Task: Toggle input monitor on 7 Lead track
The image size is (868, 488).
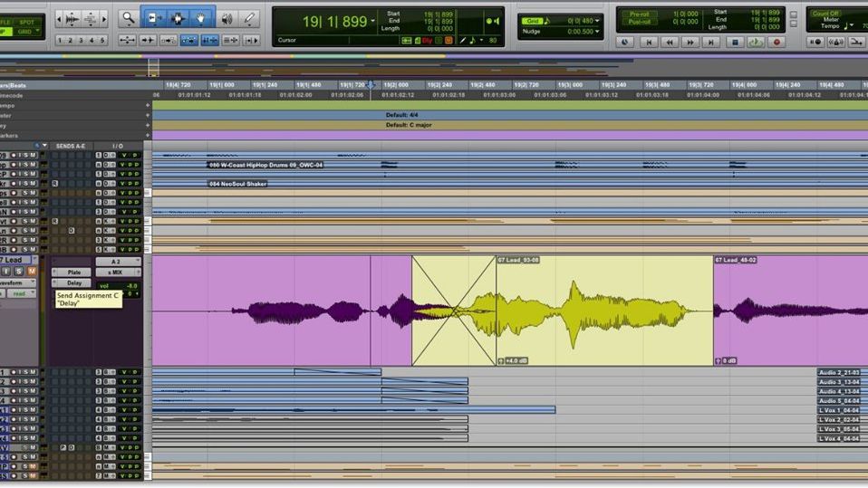Action: click(6, 271)
